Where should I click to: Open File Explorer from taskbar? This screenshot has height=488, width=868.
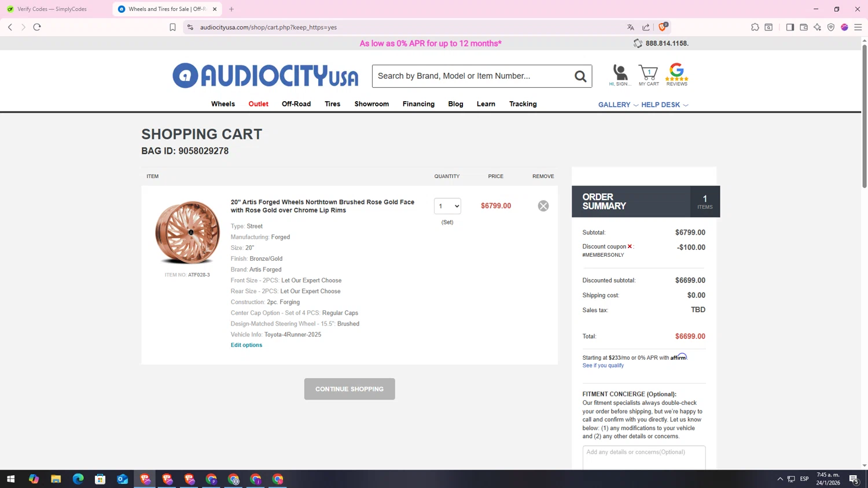click(x=56, y=479)
